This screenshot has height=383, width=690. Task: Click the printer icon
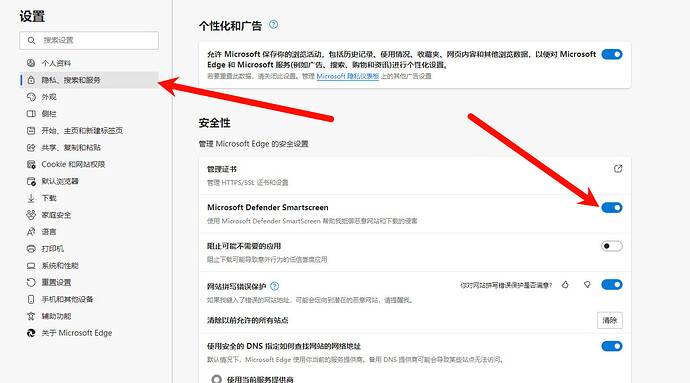click(x=31, y=249)
